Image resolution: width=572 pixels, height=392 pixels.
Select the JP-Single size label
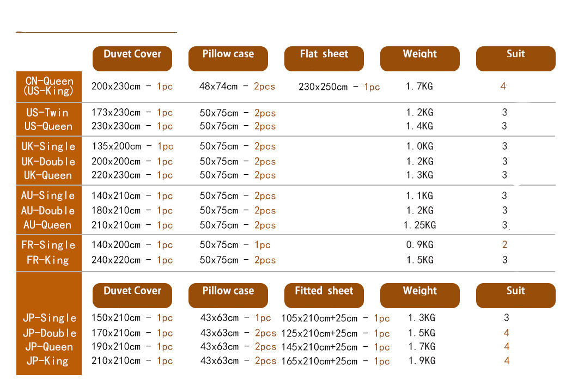click(50, 318)
